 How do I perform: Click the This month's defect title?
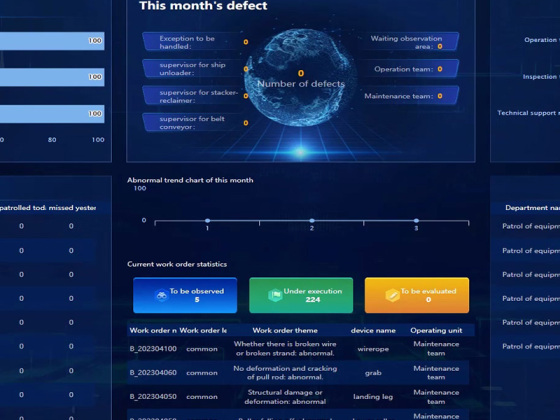coord(203,5)
